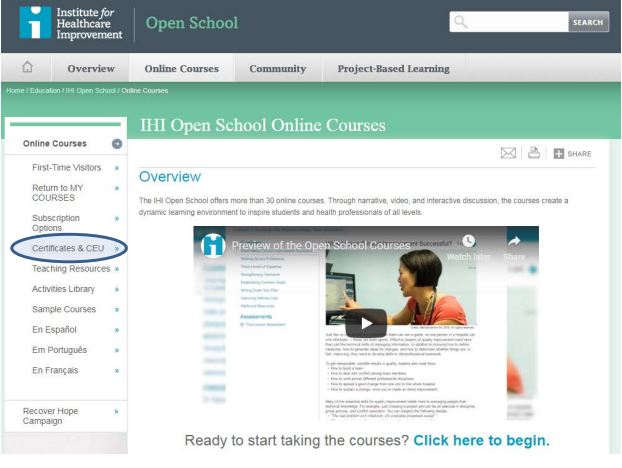The image size is (622, 468).
Task: Open the Overview navigation tab
Action: point(91,69)
